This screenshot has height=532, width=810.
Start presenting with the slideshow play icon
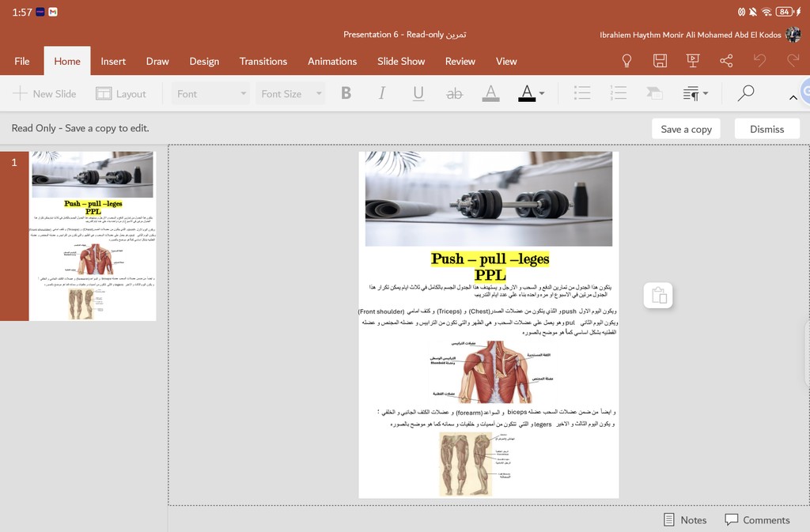(x=693, y=61)
